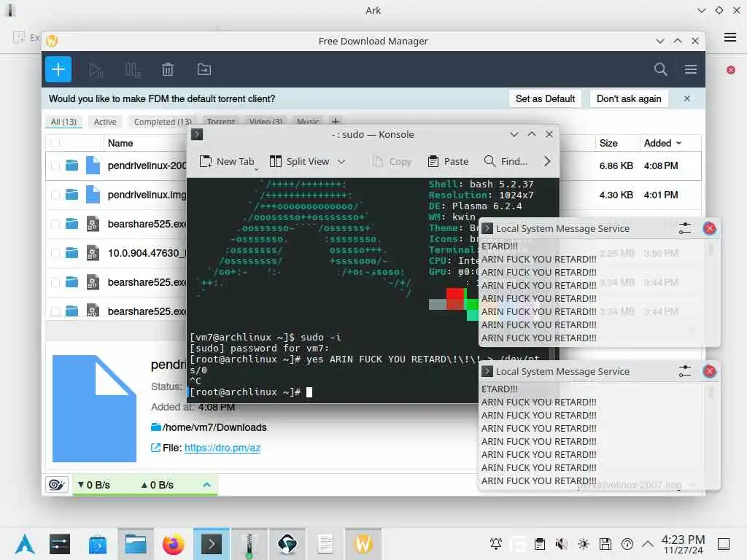
Task: Open brightness tray icon
Action: (584, 544)
